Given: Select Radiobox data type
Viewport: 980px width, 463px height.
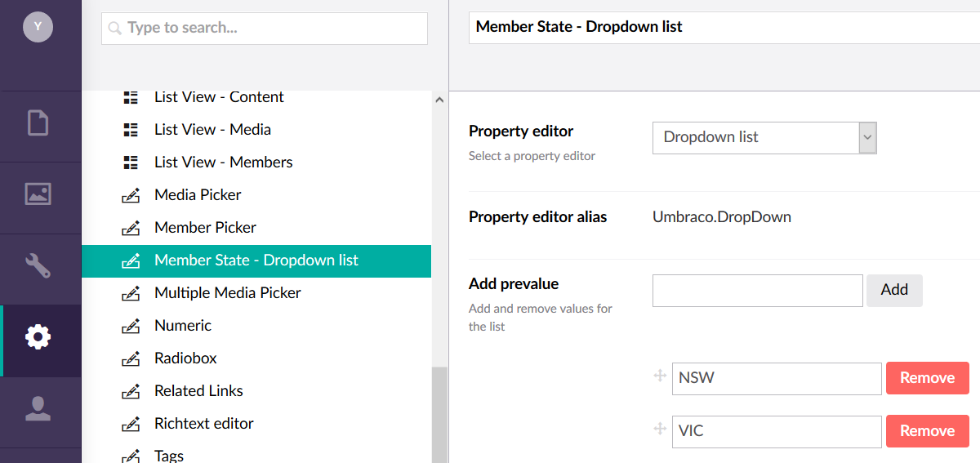Looking at the screenshot, I should 185,358.
